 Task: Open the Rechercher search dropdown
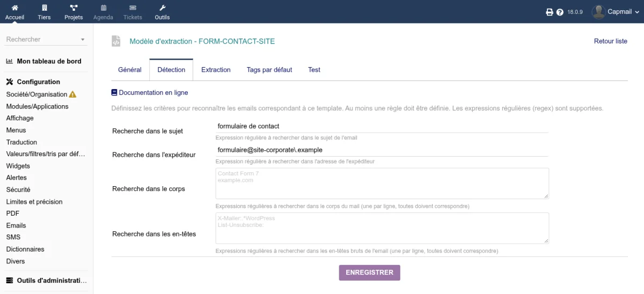[46, 39]
